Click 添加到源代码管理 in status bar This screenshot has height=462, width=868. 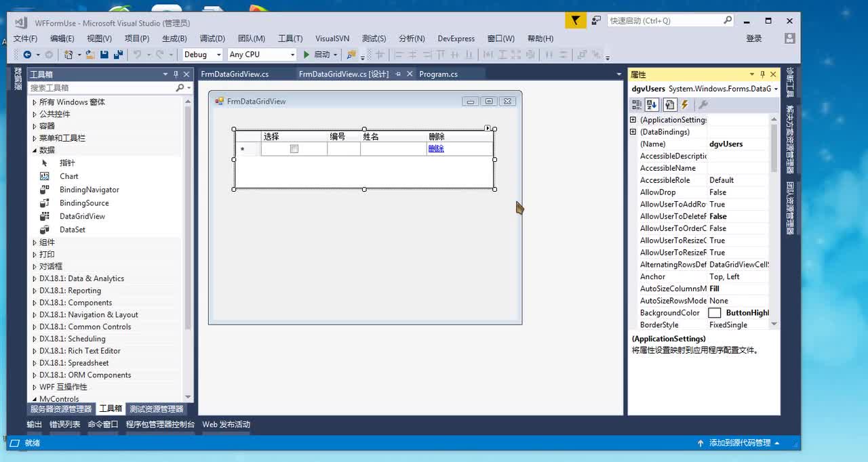740,443
